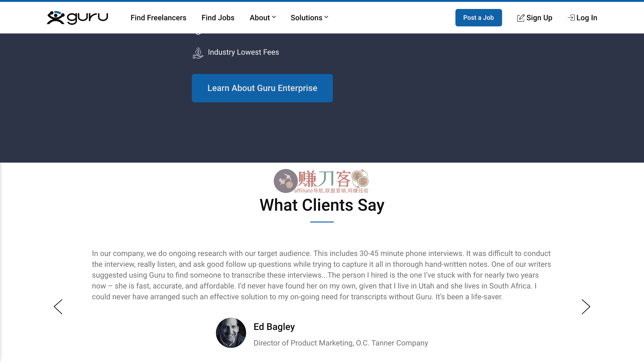Click the Ed Bagley name heading

click(x=274, y=327)
